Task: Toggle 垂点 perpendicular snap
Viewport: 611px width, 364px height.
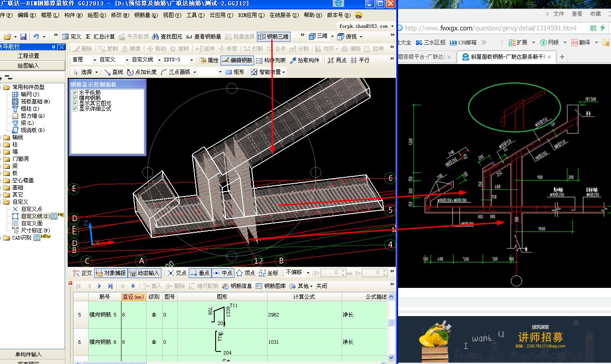Action: [199, 273]
